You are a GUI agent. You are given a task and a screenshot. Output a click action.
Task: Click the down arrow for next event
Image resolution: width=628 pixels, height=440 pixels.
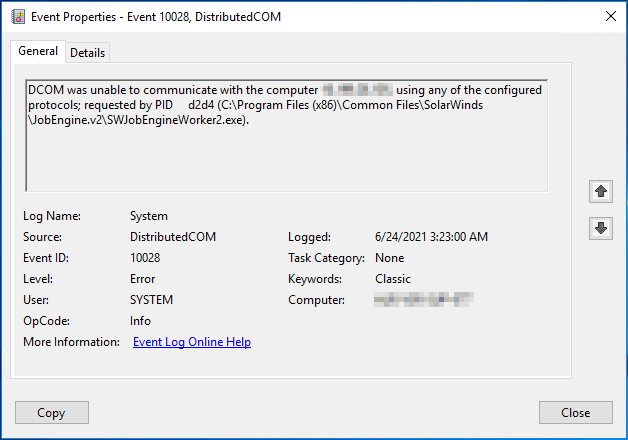[601, 228]
